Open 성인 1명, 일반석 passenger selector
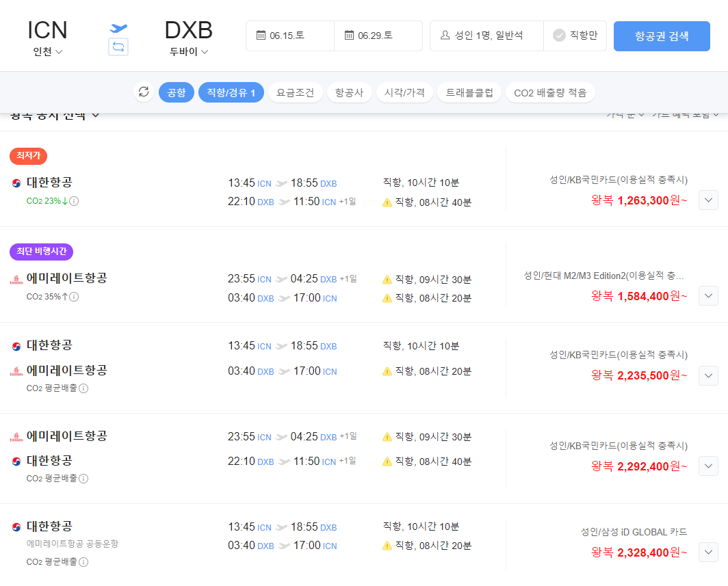Viewport: 728px width, 586px height. pyautogui.click(x=486, y=36)
